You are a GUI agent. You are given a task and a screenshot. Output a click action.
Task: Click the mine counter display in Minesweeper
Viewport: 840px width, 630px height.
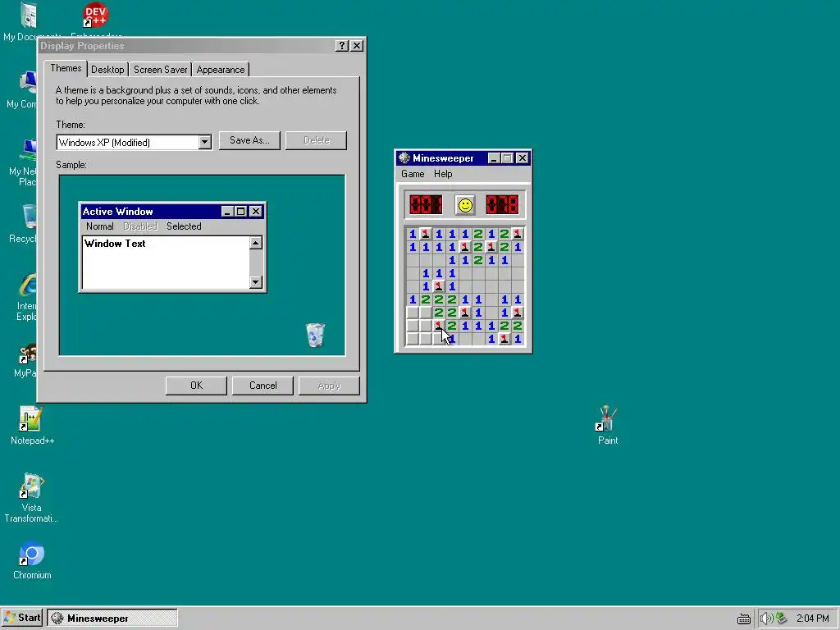pyautogui.click(x=426, y=204)
